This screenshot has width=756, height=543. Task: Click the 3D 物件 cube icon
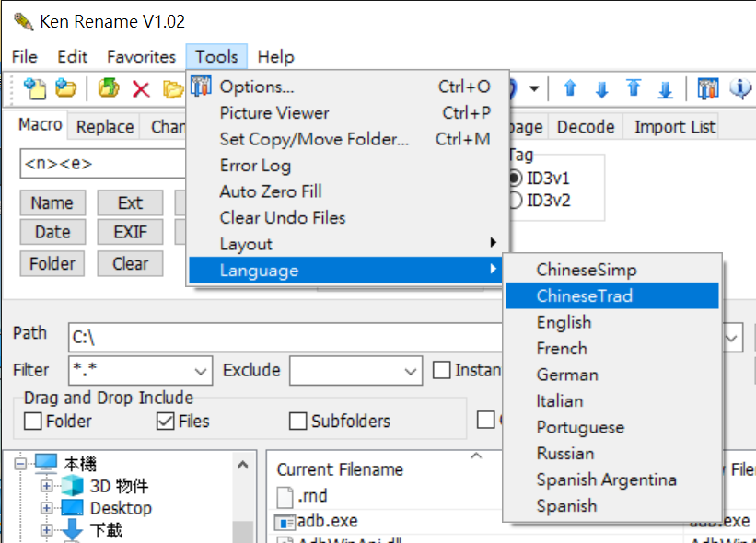pos(73,485)
